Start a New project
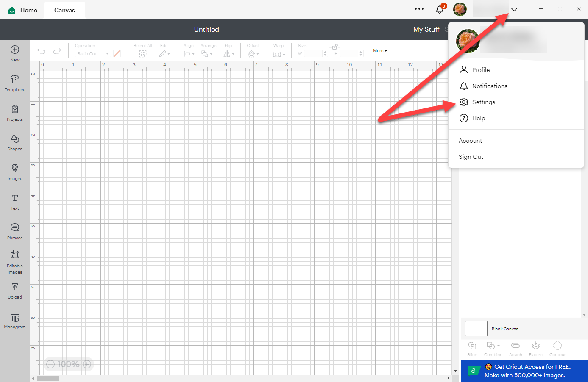 15,53
